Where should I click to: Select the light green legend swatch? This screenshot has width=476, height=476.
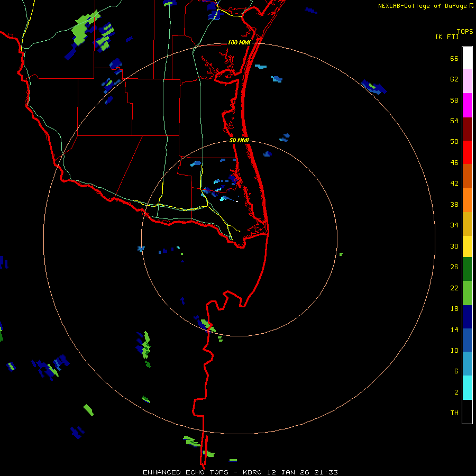click(x=467, y=293)
